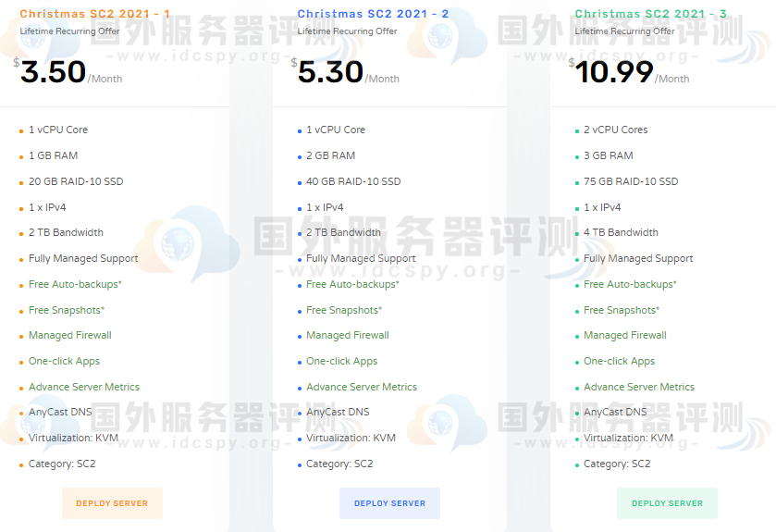Click 2 vCPU Cores feature item
The height and width of the screenshot is (532, 776).
click(x=615, y=130)
